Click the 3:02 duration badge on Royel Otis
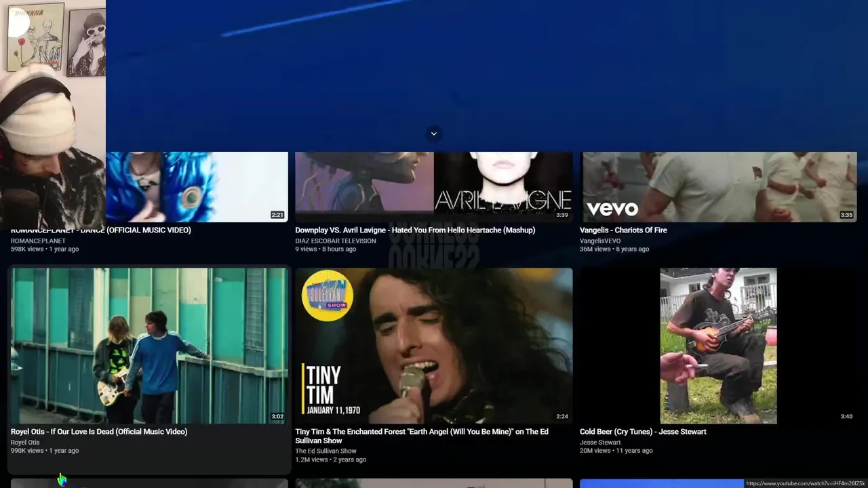The height and width of the screenshot is (488, 868). [277, 417]
